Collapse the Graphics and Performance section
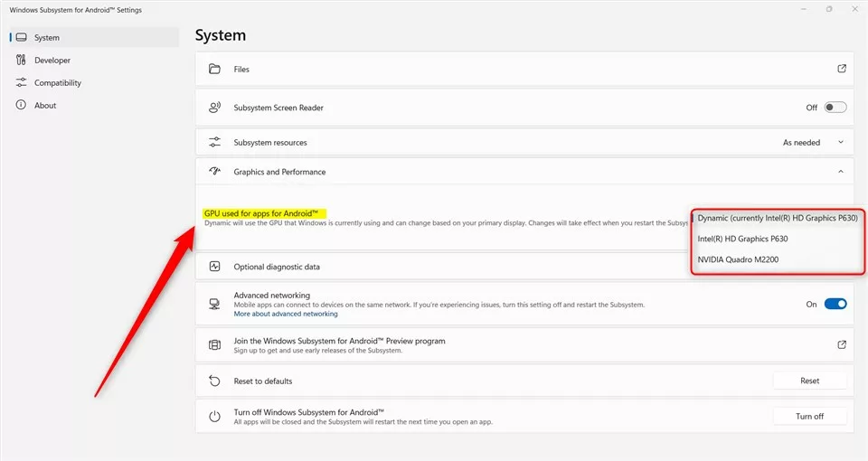Screen dimensions: 868x461 click(x=841, y=172)
